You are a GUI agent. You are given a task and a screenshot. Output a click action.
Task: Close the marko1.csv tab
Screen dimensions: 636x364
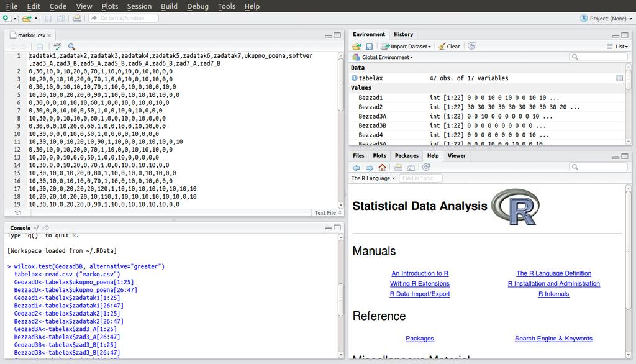(x=49, y=35)
